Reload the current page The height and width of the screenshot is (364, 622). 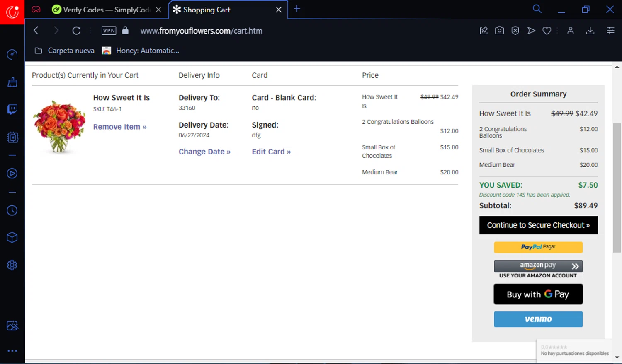(x=76, y=31)
